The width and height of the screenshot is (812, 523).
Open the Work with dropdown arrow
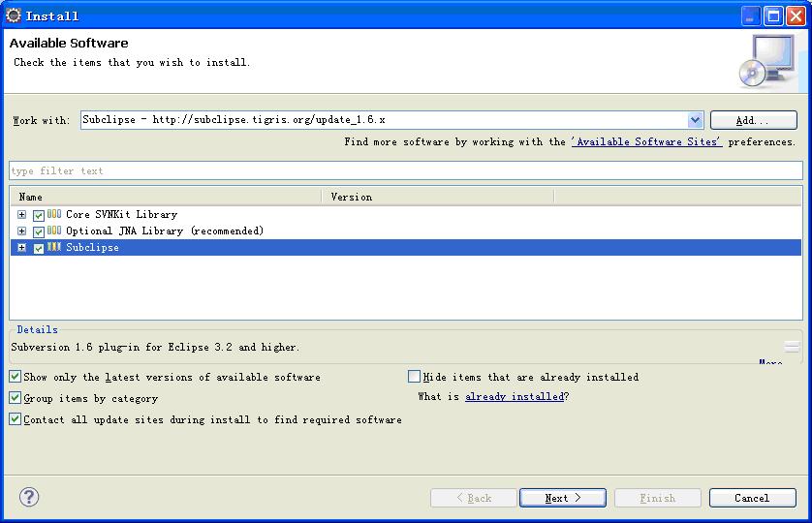click(x=695, y=120)
